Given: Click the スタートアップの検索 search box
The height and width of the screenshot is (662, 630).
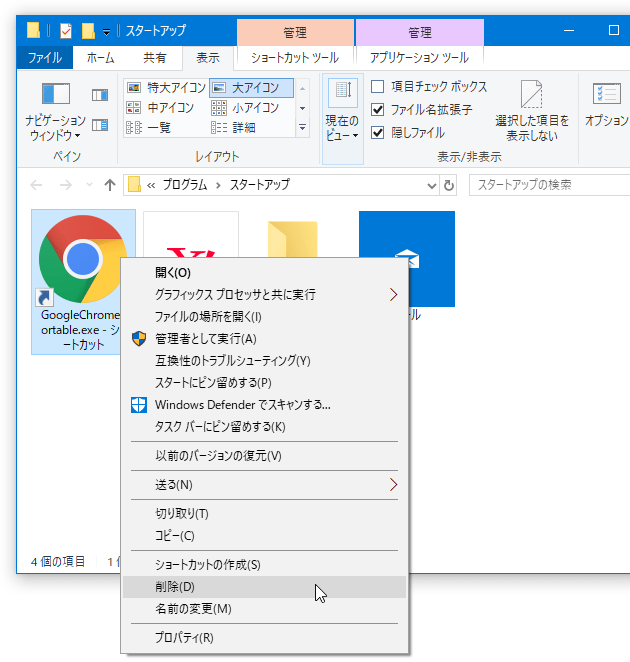Looking at the screenshot, I should pos(549,185).
